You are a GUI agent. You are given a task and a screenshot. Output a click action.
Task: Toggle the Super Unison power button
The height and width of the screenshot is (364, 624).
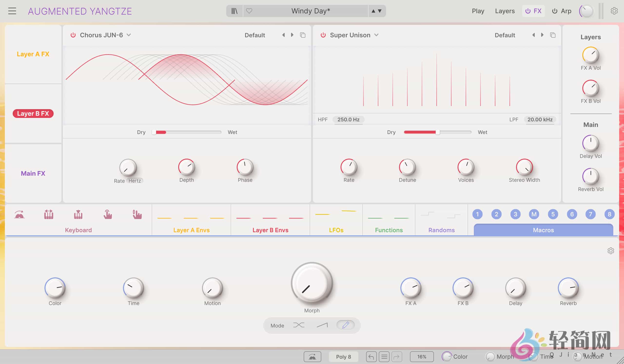pyautogui.click(x=323, y=35)
